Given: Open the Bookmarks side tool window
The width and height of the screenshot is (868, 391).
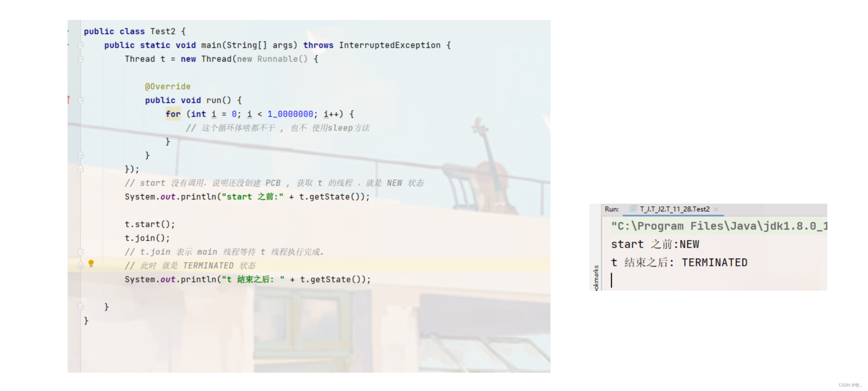Looking at the screenshot, I should pyautogui.click(x=596, y=277).
